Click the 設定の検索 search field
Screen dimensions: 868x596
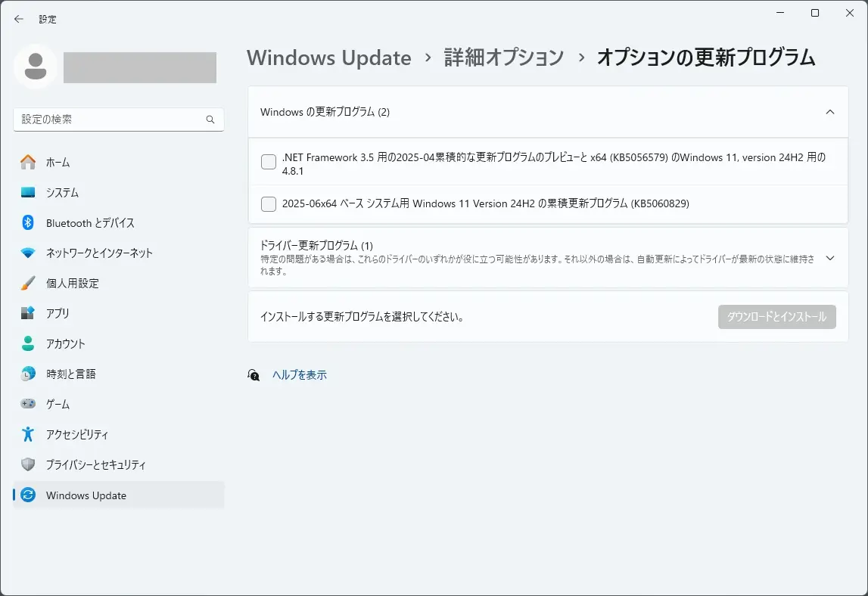pyautogui.click(x=119, y=120)
